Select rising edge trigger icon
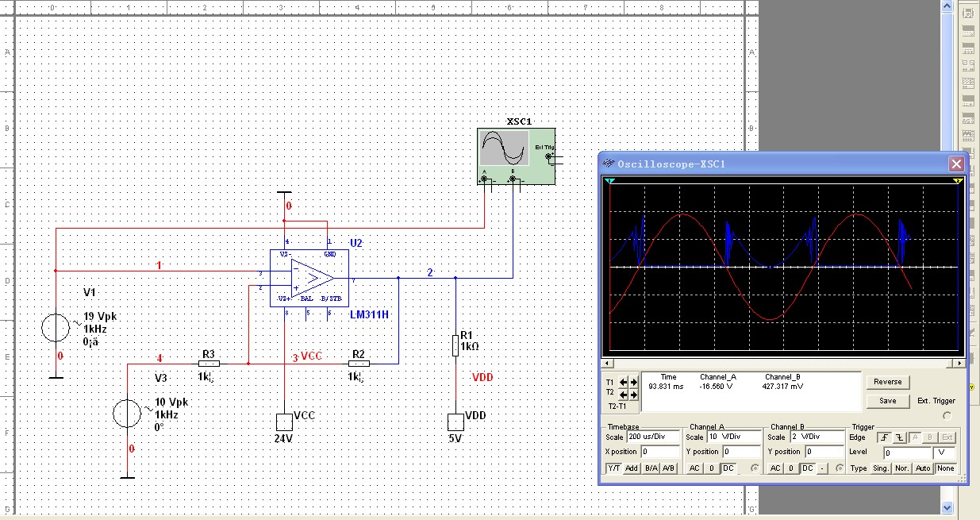The image size is (980, 520). [x=882, y=437]
